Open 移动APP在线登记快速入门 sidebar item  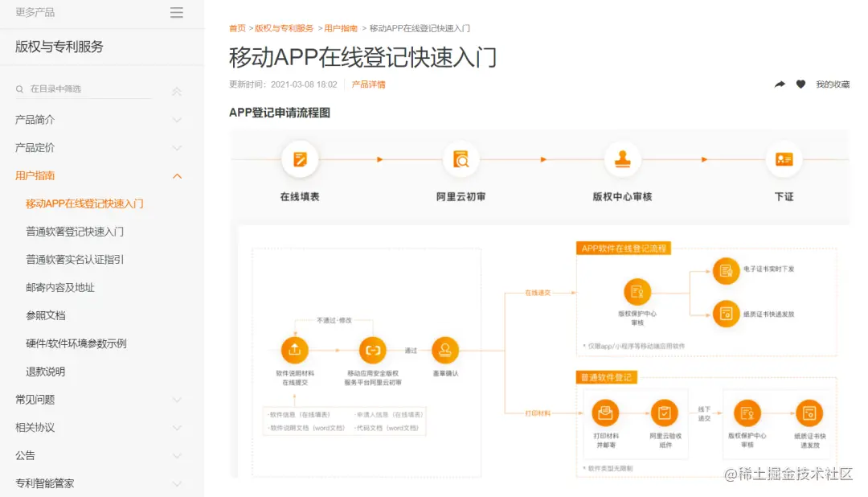click(x=84, y=204)
